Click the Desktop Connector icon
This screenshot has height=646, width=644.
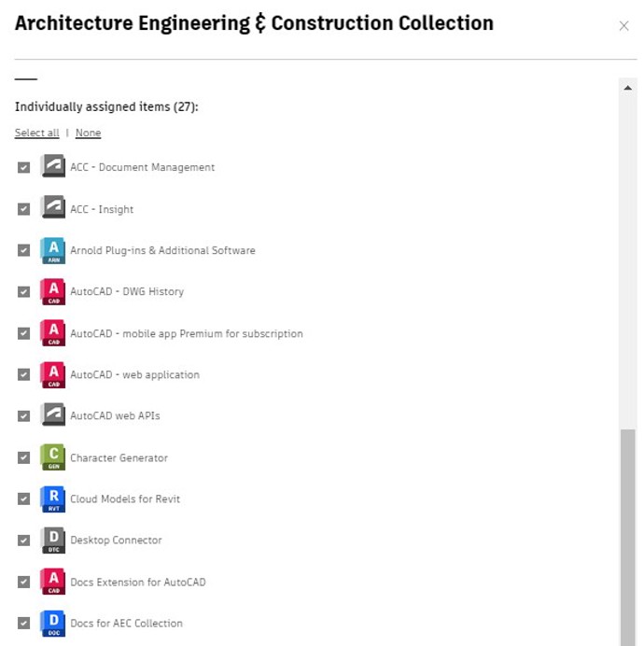(x=53, y=541)
